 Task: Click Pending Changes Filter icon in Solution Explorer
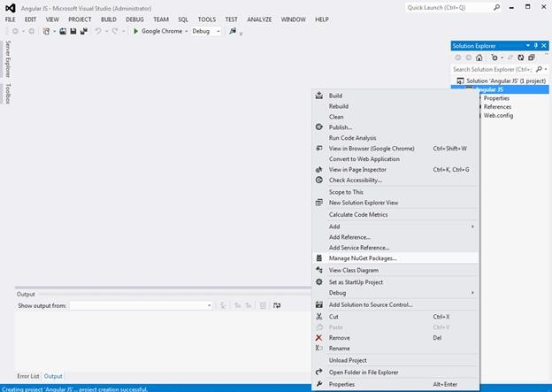(494, 58)
